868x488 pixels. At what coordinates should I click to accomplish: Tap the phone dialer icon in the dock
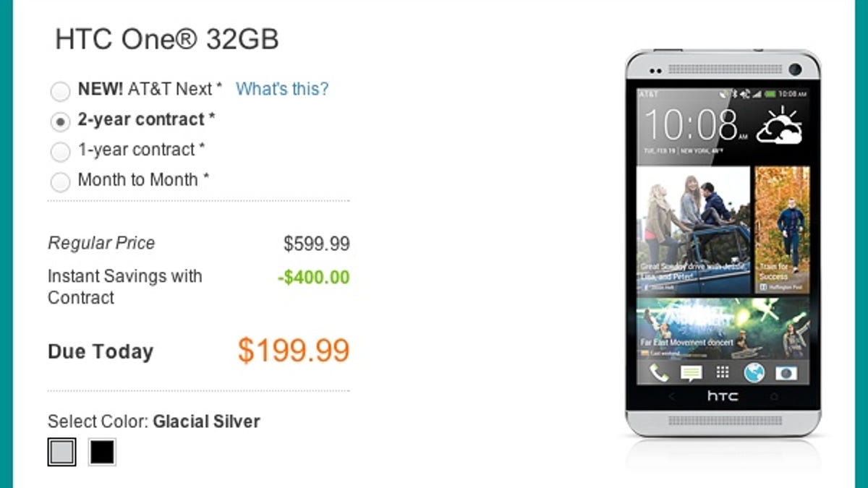pyautogui.click(x=660, y=372)
